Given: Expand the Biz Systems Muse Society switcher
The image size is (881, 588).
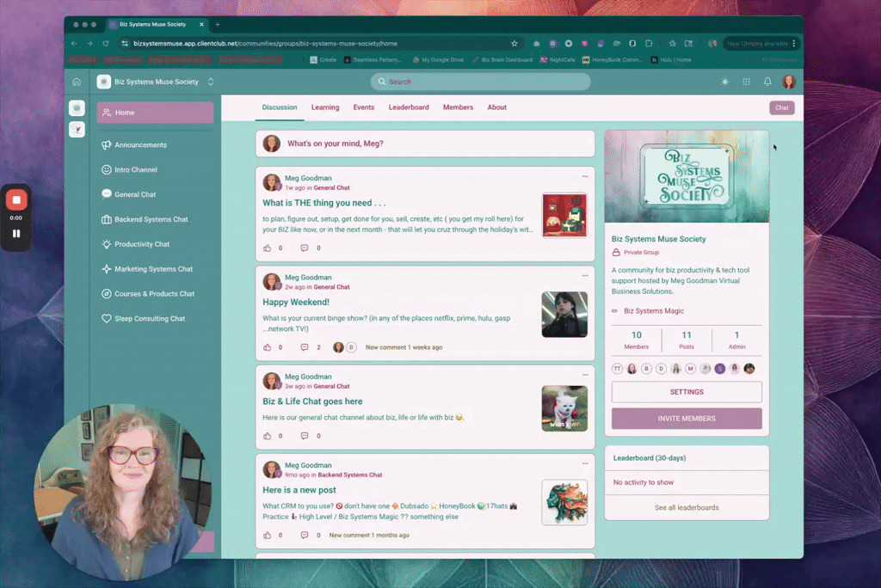Looking at the screenshot, I should (x=211, y=82).
